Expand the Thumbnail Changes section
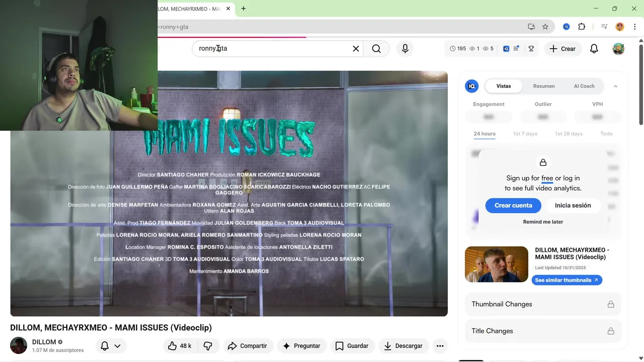Screen dimensions: 644x362 [x=543, y=304]
